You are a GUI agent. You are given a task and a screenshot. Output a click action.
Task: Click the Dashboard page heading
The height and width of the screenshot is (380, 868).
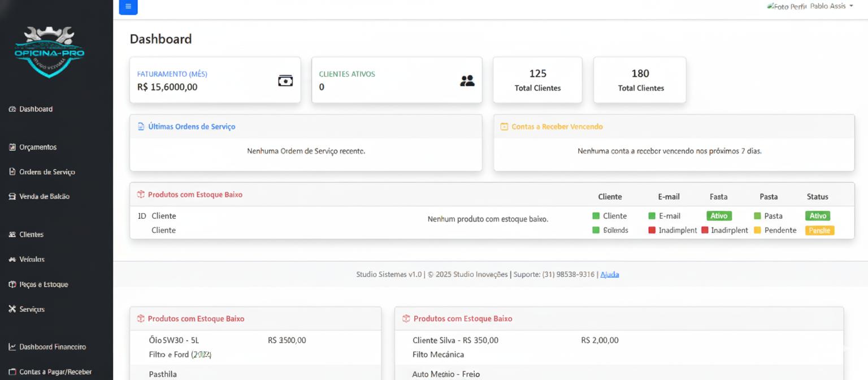coord(160,39)
